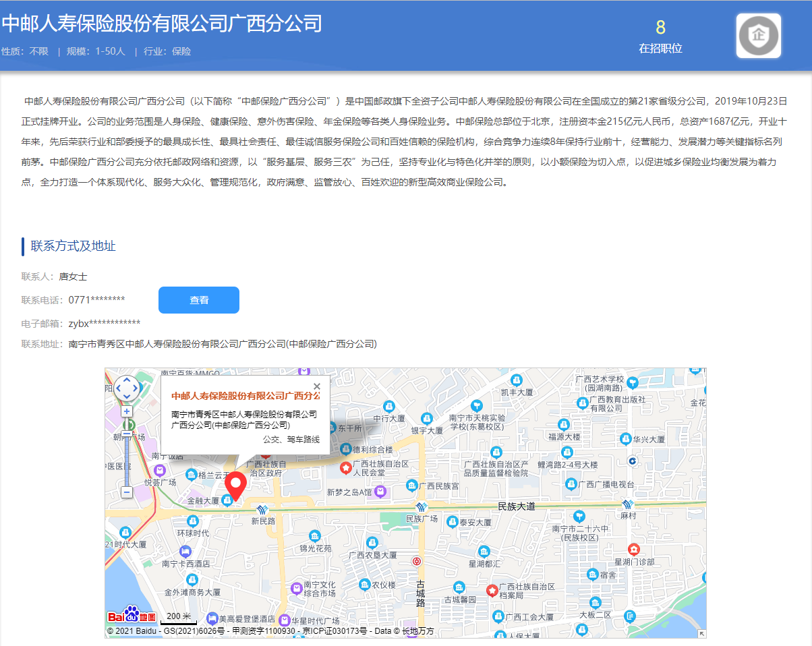Click the 麻村 metro station icon
This screenshot has height=646, width=812.
click(x=628, y=504)
